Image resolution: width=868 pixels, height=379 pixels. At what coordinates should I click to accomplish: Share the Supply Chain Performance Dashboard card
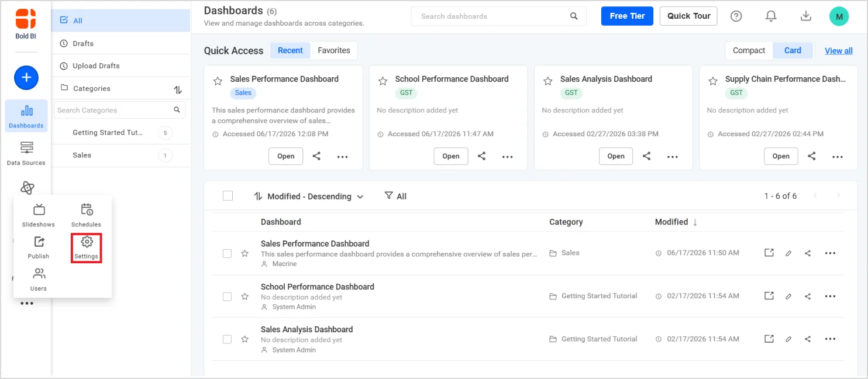(x=812, y=156)
